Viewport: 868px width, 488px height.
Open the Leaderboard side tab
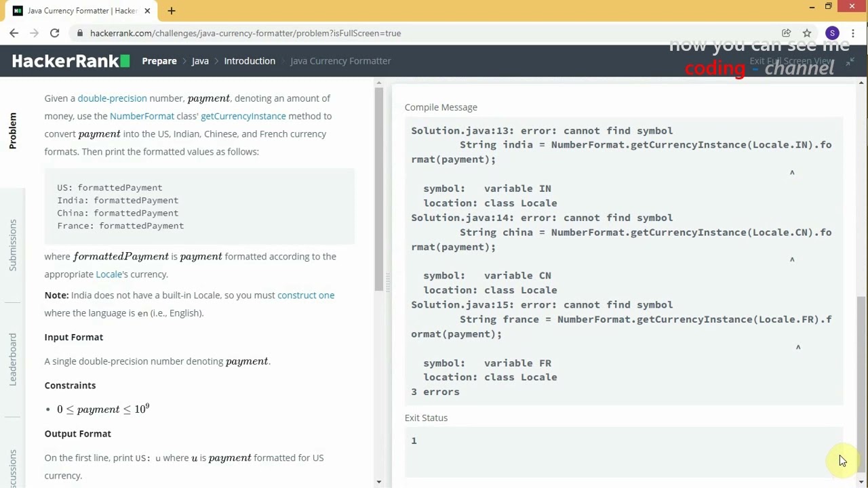pos(13,359)
